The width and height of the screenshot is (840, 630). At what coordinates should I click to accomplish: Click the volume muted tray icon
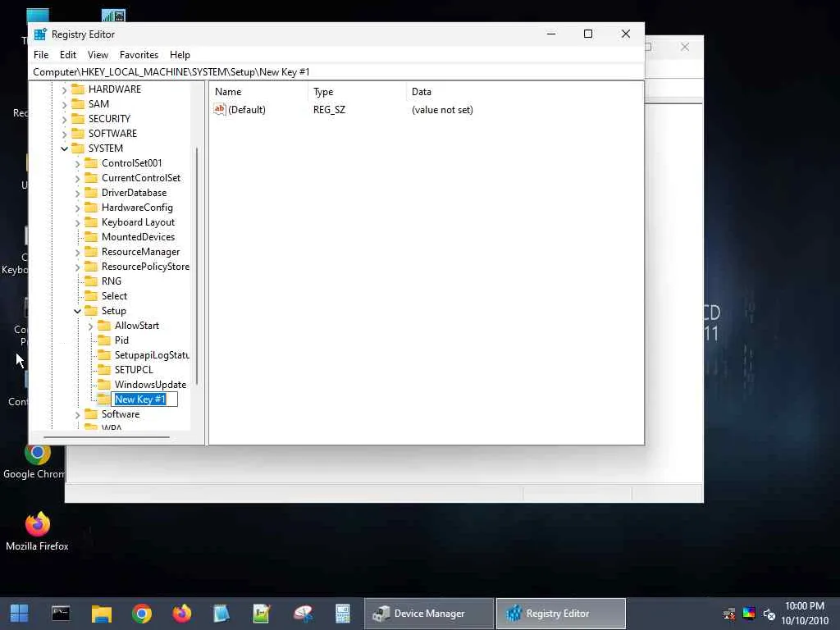click(769, 614)
